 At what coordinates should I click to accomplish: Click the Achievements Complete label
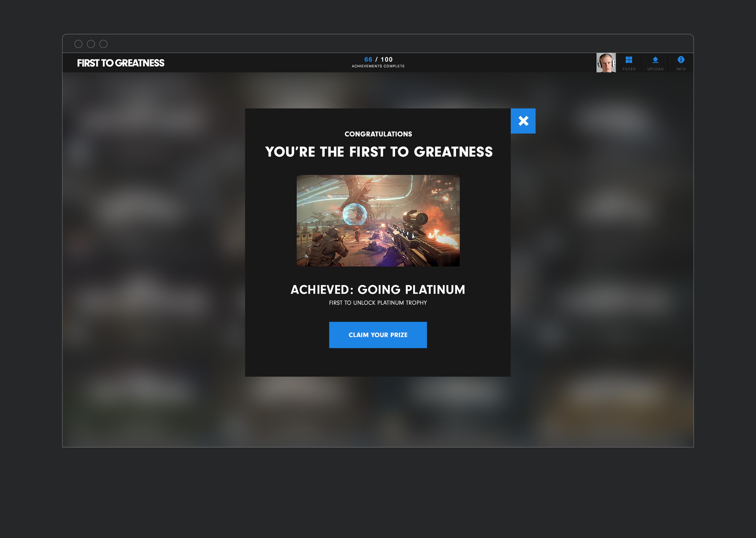[x=378, y=66]
